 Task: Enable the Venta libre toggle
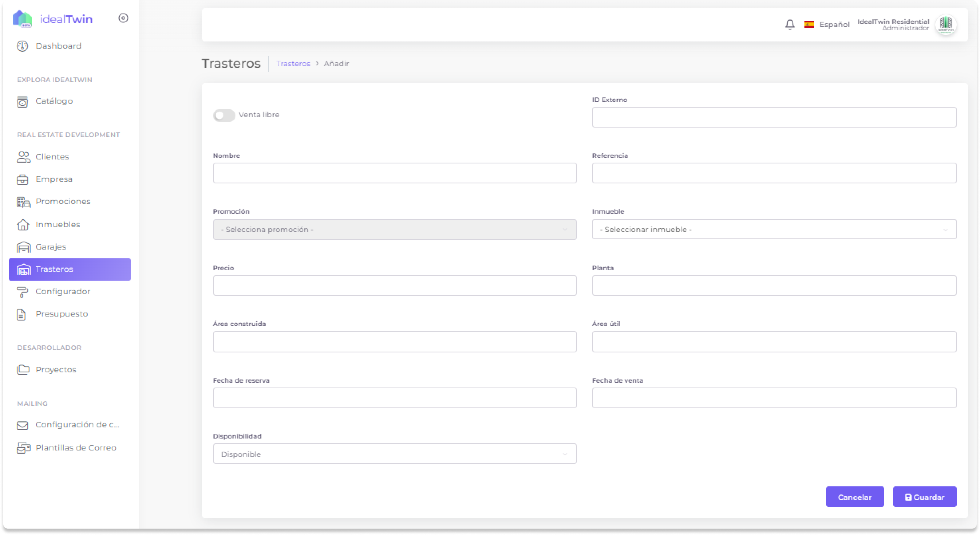[224, 116]
